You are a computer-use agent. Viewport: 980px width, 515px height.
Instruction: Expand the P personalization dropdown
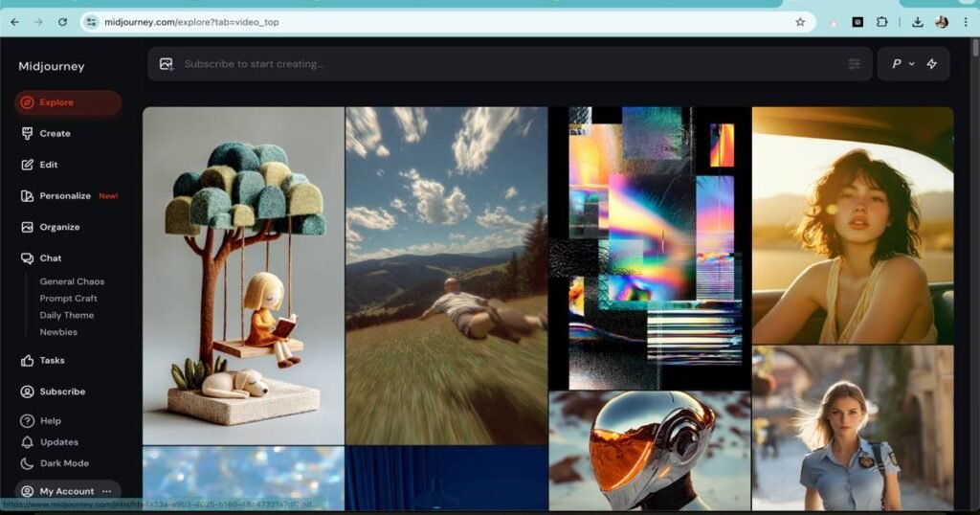click(902, 64)
